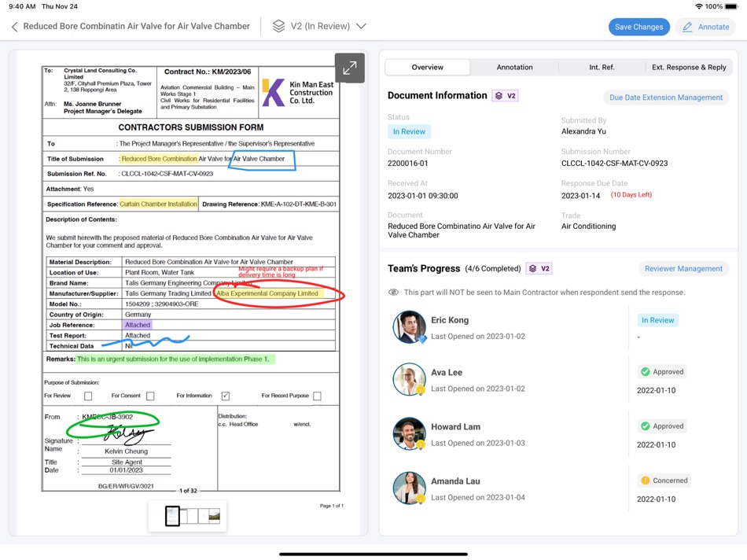Click the purple highlighted 'Attached' job reference
The image size is (747, 560).
138,325
